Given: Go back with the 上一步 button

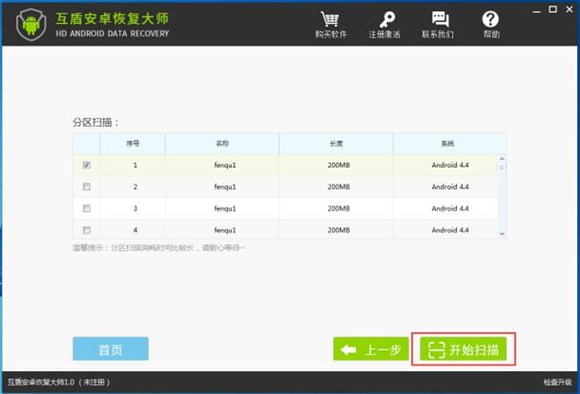Looking at the screenshot, I should [371, 348].
